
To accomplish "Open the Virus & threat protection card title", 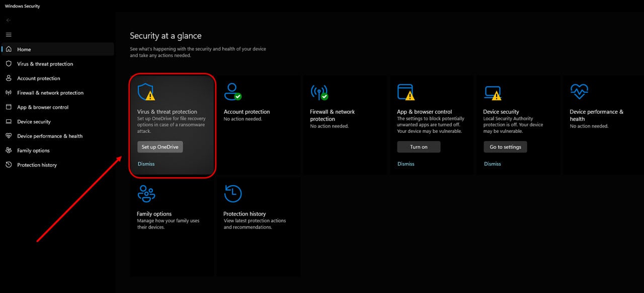I will coord(167,112).
